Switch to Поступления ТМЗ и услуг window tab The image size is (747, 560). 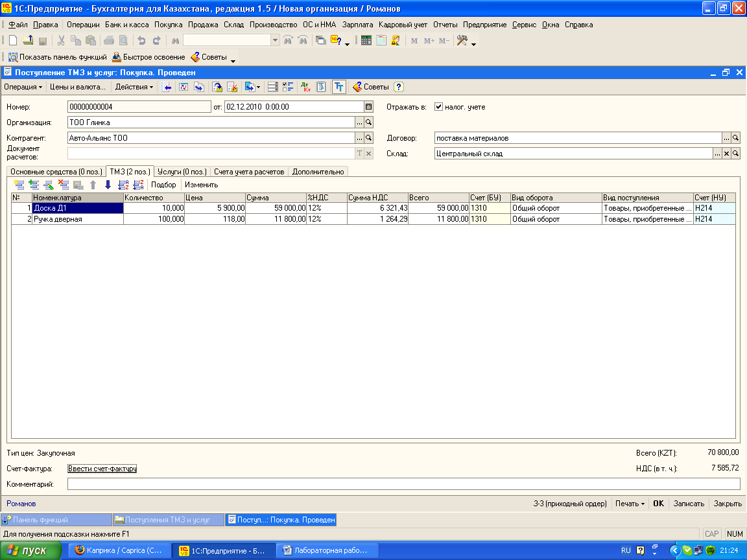pos(168,520)
